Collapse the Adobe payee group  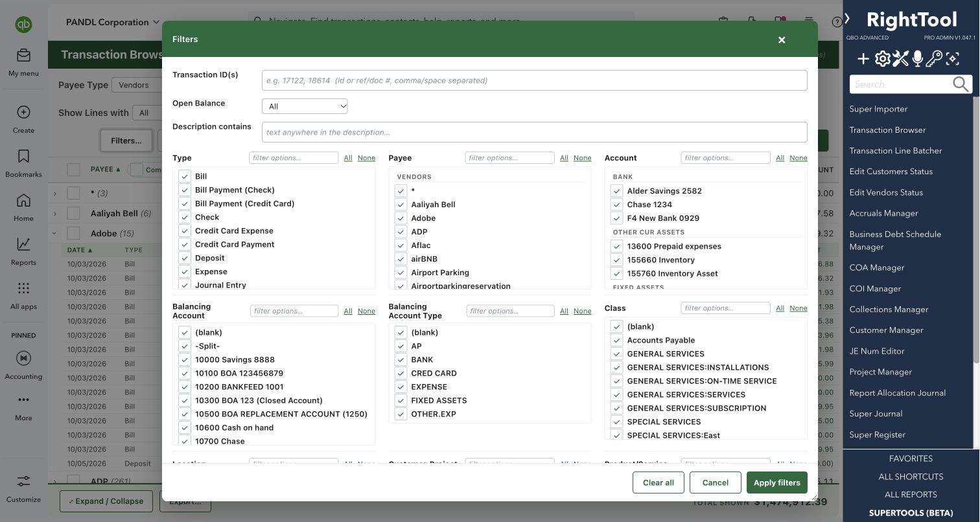[55, 233]
